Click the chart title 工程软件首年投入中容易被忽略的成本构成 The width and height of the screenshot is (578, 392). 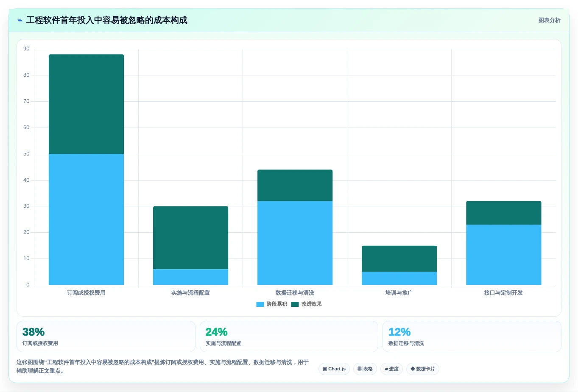(106, 20)
